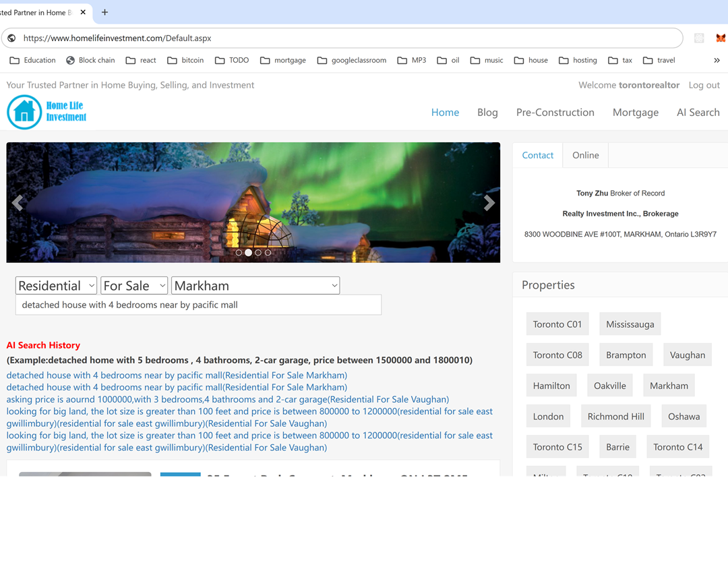Open the Mississauga properties tag
Image resolution: width=728 pixels, height=561 pixels.
[630, 324]
